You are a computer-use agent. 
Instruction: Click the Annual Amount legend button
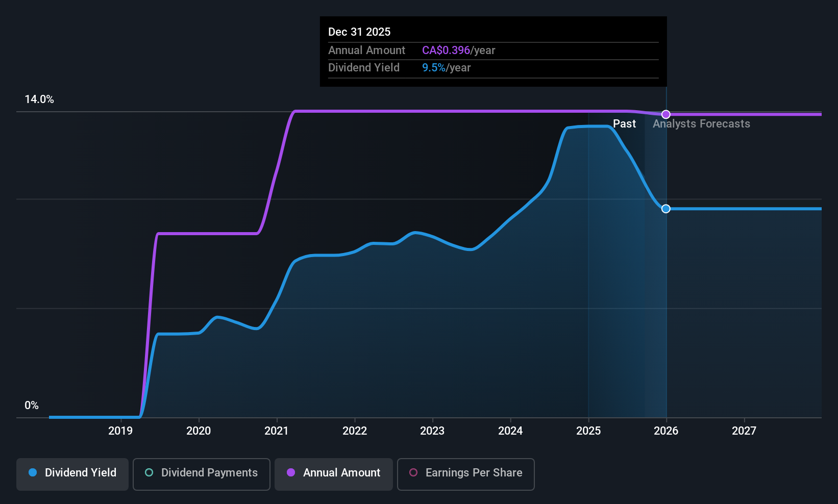[x=333, y=473]
